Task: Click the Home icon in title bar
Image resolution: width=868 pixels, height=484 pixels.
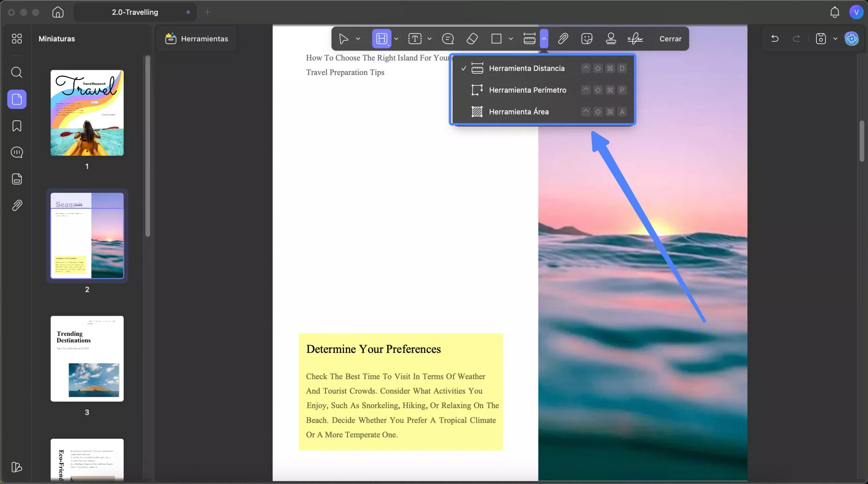Action: pyautogui.click(x=58, y=12)
